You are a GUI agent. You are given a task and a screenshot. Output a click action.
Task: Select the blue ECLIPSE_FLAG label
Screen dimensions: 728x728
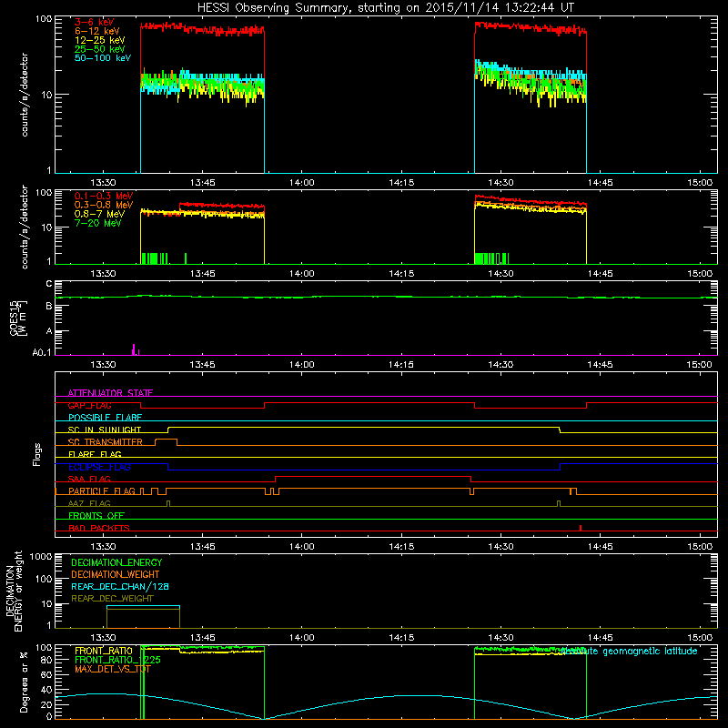99,467
